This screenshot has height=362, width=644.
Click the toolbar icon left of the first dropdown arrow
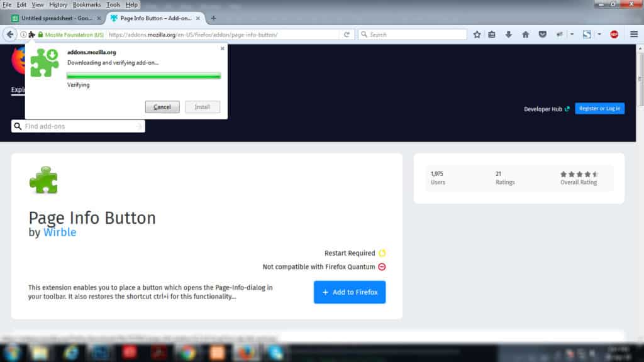tap(559, 35)
